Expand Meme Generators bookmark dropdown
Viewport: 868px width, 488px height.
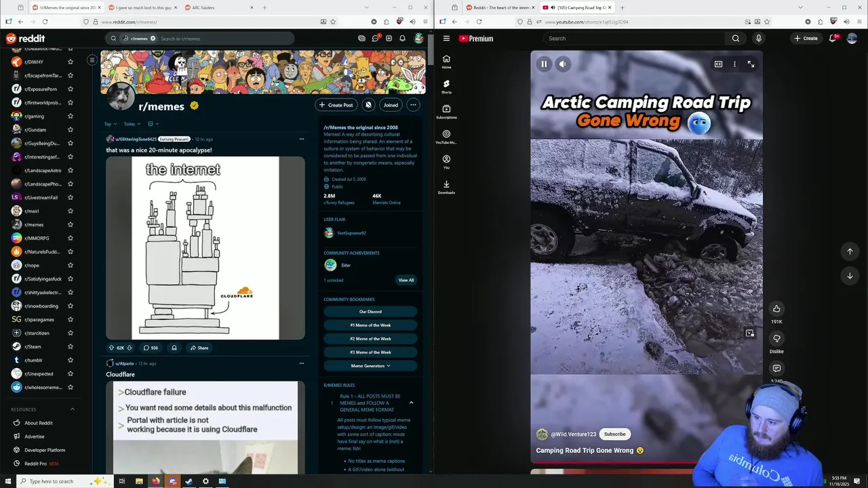pos(370,366)
